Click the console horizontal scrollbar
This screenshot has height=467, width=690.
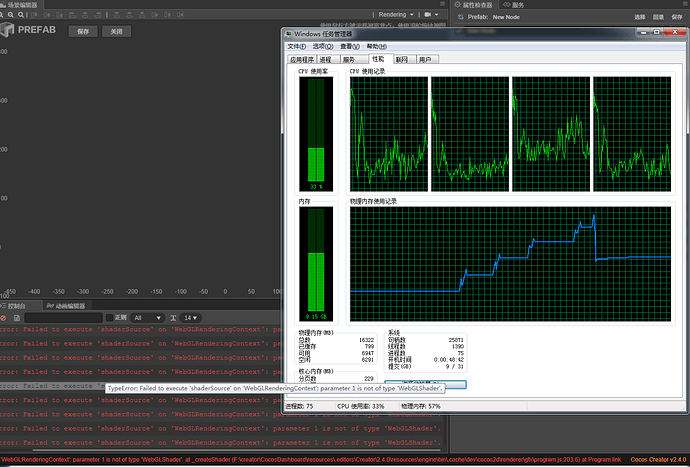236,450
